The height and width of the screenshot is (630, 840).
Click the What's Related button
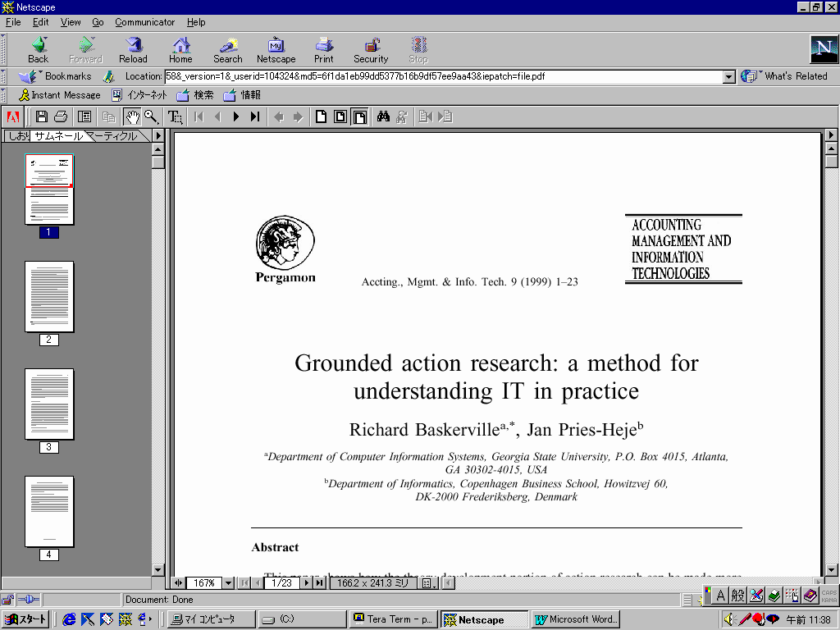tap(784, 76)
